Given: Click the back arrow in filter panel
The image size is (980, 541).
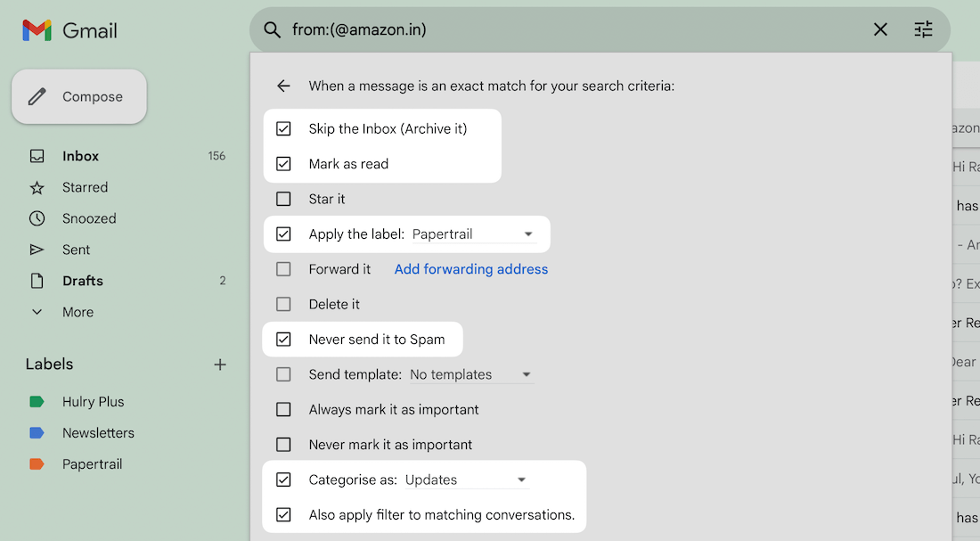Looking at the screenshot, I should 283,86.
